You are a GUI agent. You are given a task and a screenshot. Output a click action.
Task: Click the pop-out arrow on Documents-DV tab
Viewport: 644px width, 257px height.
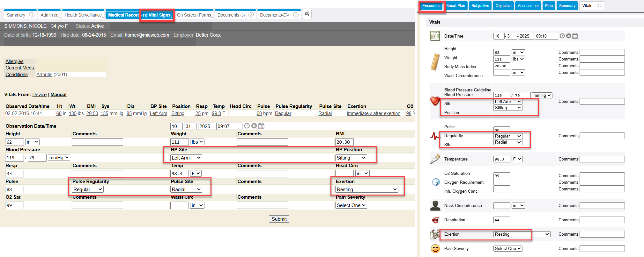coord(296,15)
